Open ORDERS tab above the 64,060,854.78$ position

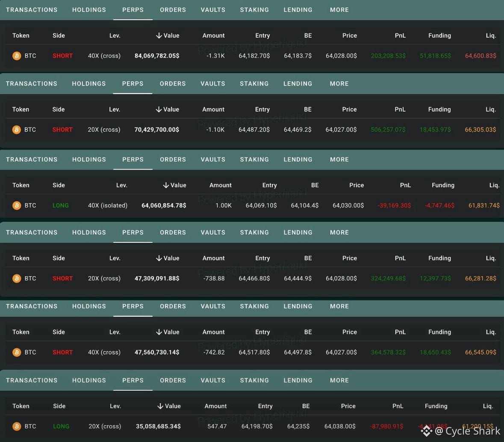coord(173,160)
